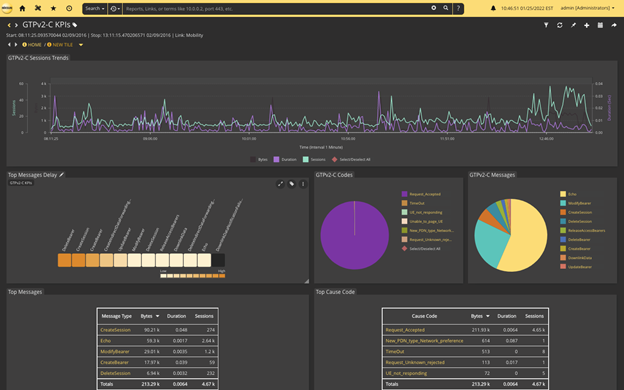Share the dashboard via arrow icon
This screenshot has width=624, height=390.
point(614,25)
